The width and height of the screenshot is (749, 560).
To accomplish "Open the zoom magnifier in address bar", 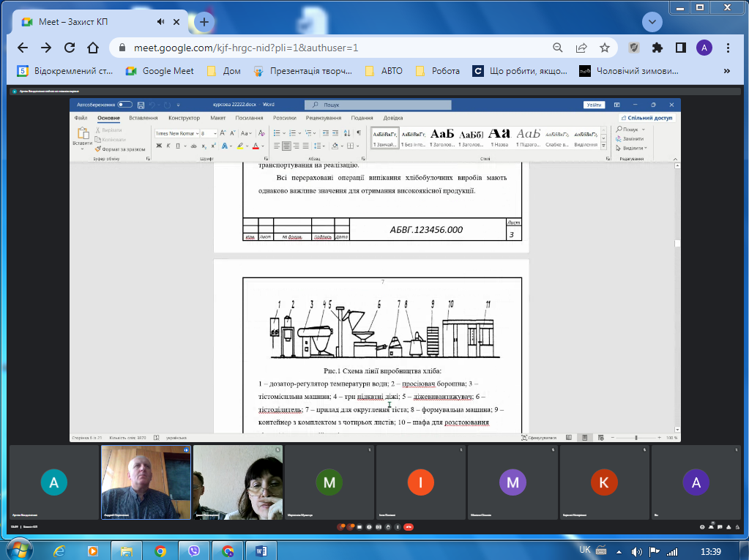I will (x=558, y=48).
